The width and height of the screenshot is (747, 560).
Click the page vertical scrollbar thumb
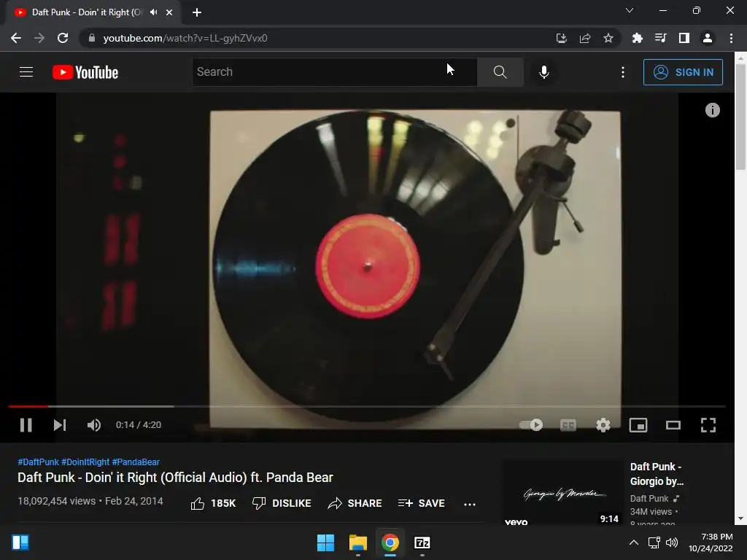click(740, 116)
